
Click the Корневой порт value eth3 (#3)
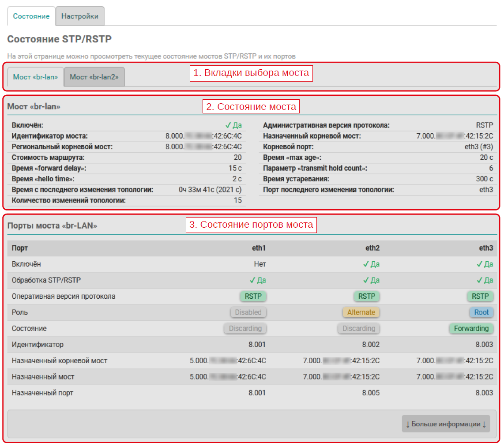478,146
